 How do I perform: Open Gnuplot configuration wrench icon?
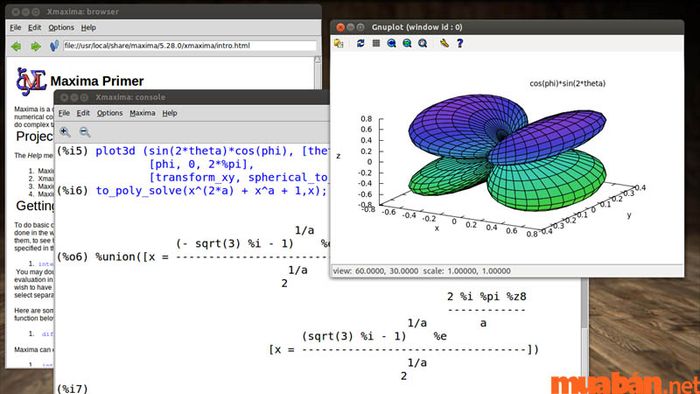pyautogui.click(x=444, y=43)
